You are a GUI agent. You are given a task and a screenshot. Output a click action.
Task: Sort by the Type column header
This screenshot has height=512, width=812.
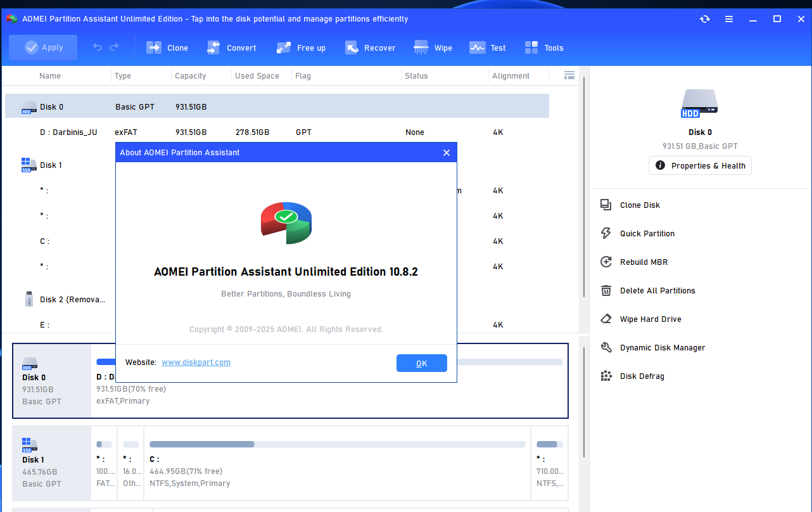pyautogui.click(x=123, y=76)
